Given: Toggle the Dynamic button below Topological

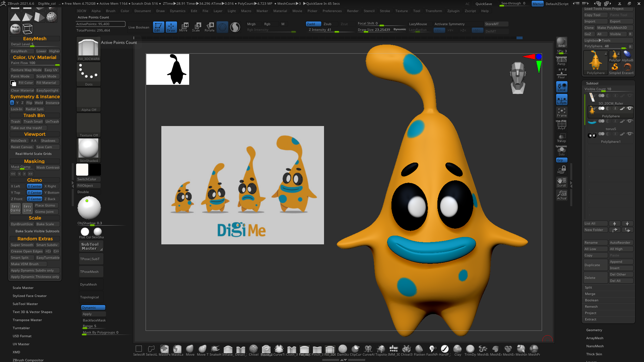Looking at the screenshot, I should (x=93, y=308).
